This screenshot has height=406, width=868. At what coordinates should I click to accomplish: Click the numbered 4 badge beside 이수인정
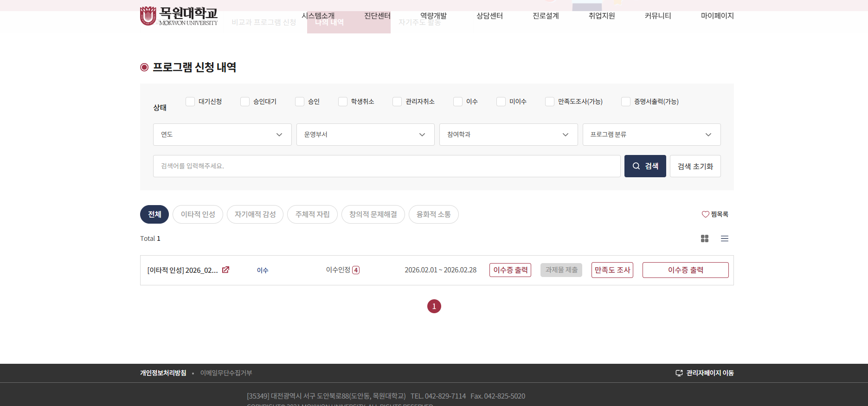[356, 271]
